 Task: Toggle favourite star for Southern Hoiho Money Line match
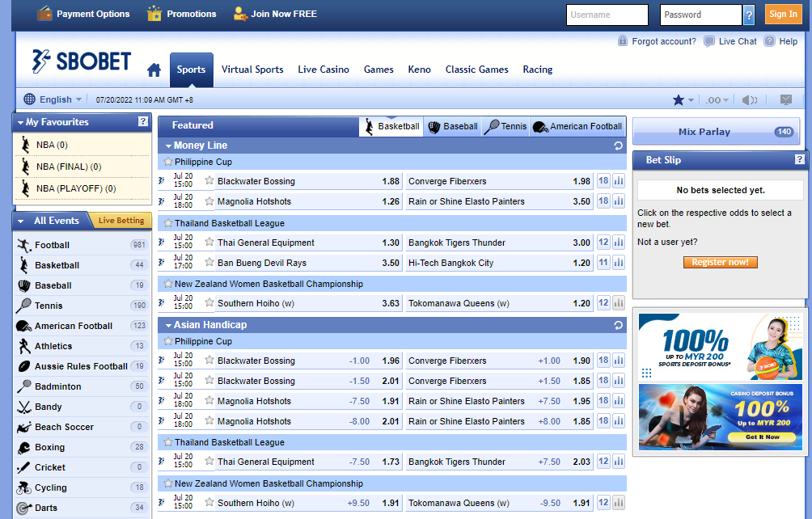click(209, 303)
